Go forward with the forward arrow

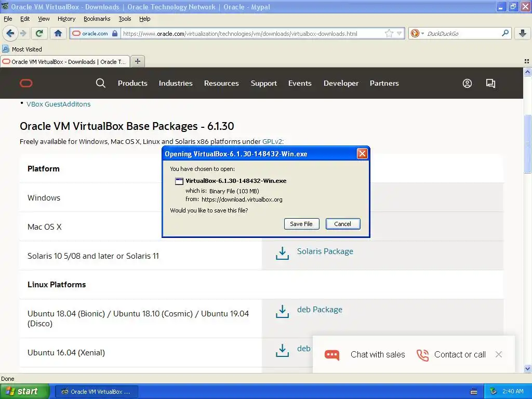tap(23, 33)
